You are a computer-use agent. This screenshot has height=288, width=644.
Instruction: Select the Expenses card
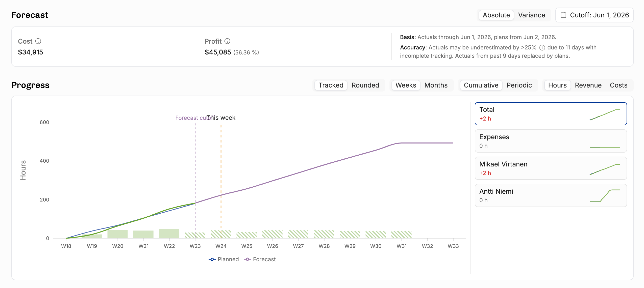click(x=551, y=141)
